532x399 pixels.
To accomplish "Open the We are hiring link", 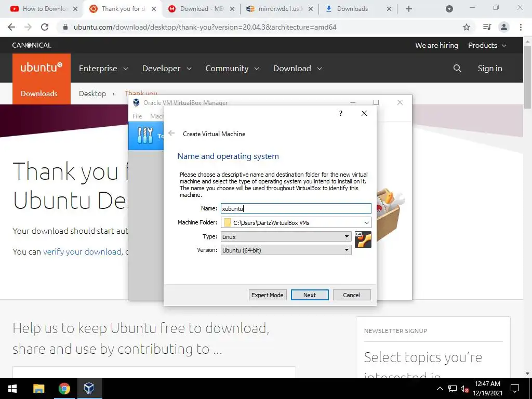I will [x=436, y=45].
